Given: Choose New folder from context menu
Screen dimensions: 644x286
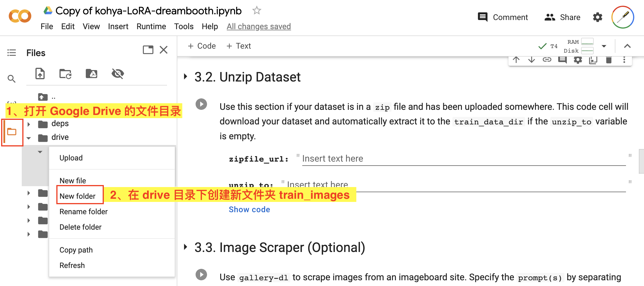Looking at the screenshot, I should 77,196.
